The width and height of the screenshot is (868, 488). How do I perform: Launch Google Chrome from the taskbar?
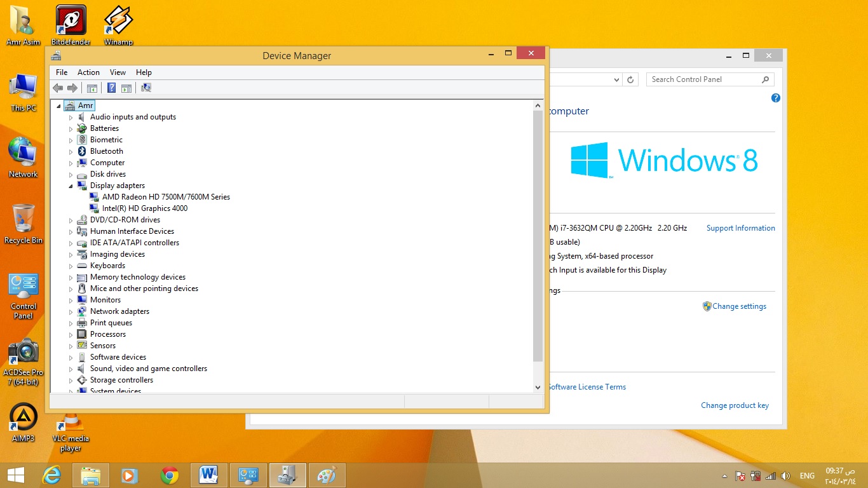coord(170,475)
